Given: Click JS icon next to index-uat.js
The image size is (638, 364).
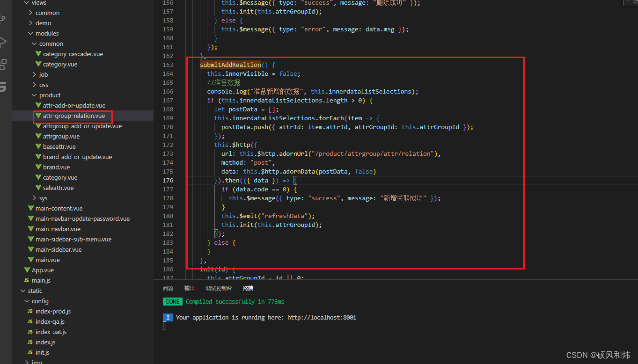Looking at the screenshot, I should pos(30,332).
